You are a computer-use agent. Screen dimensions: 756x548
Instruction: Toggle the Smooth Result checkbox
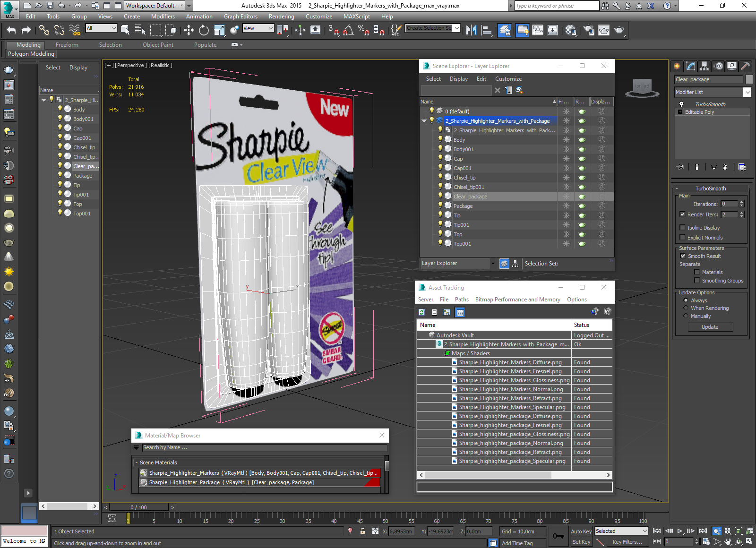click(x=683, y=256)
